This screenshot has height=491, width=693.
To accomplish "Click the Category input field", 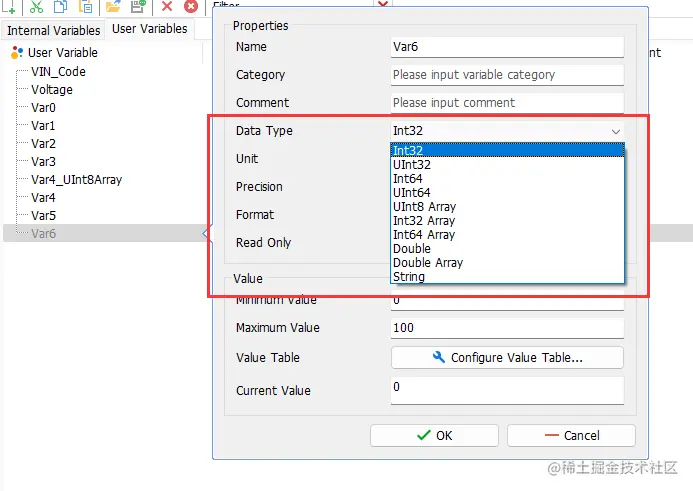I will click(x=507, y=75).
